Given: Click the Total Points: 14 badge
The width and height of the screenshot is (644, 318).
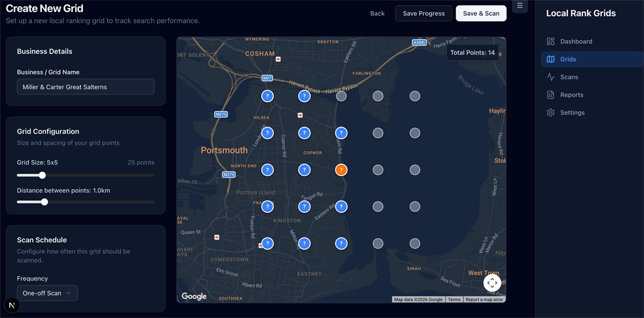Looking at the screenshot, I should click(x=472, y=53).
